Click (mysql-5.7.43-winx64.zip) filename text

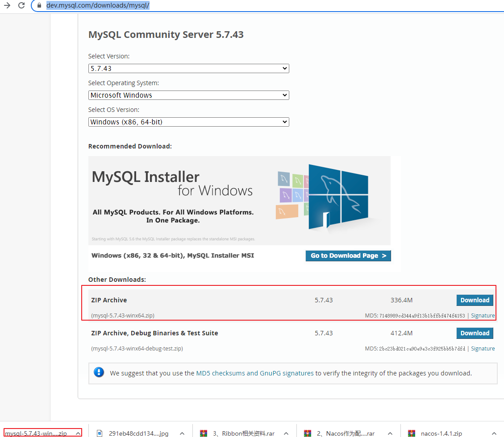coord(123,316)
